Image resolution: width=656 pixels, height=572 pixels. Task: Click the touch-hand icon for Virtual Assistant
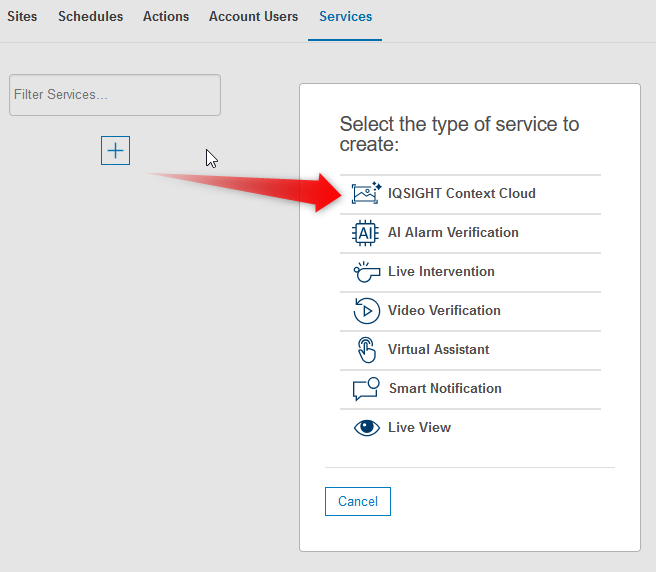pyautogui.click(x=366, y=350)
